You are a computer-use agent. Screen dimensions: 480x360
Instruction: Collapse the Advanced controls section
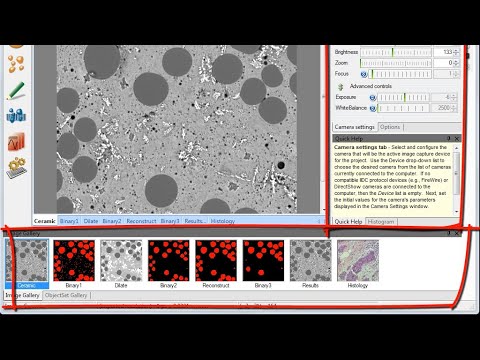(340, 87)
